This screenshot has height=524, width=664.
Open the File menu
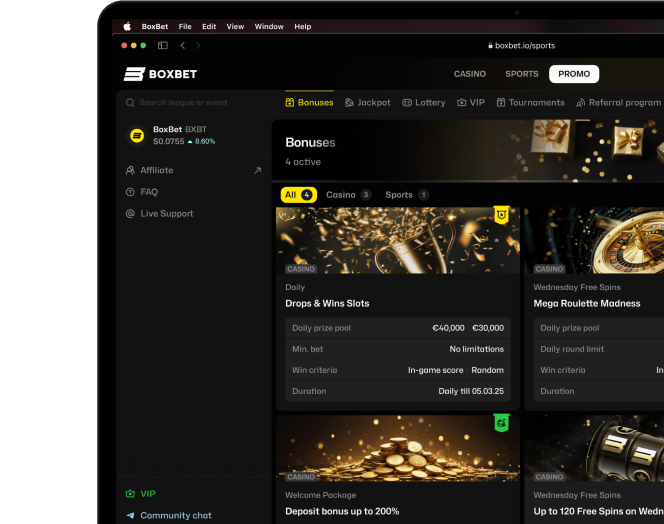pyautogui.click(x=185, y=26)
